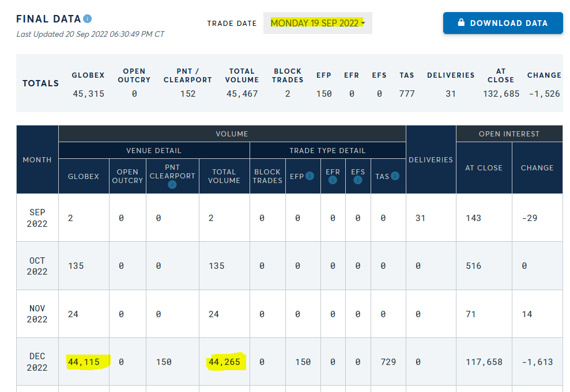Viewport: 570px width, 392px height.
Task: Click the VENUE DETAIL header
Action: [x=154, y=151]
